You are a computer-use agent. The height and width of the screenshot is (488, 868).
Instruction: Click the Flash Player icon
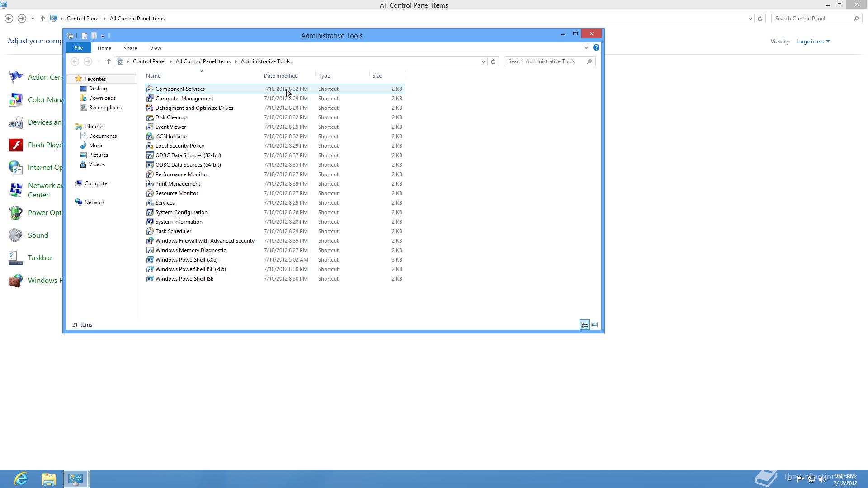[x=16, y=145]
